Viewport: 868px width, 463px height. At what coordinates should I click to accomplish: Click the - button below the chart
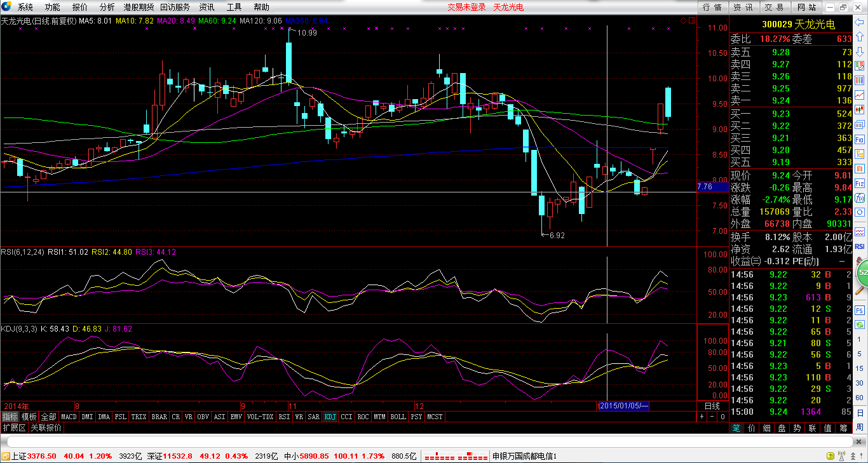click(712, 417)
